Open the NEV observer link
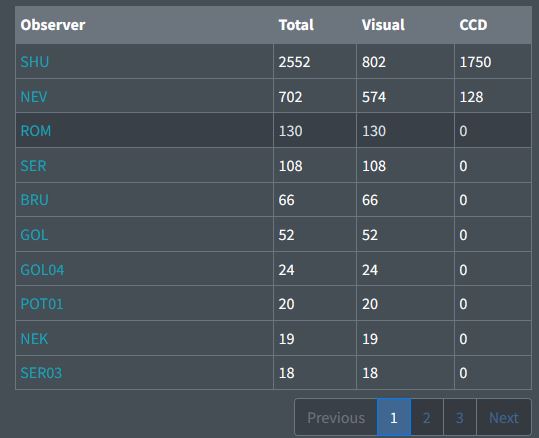The width and height of the screenshot is (539, 438). (x=34, y=97)
